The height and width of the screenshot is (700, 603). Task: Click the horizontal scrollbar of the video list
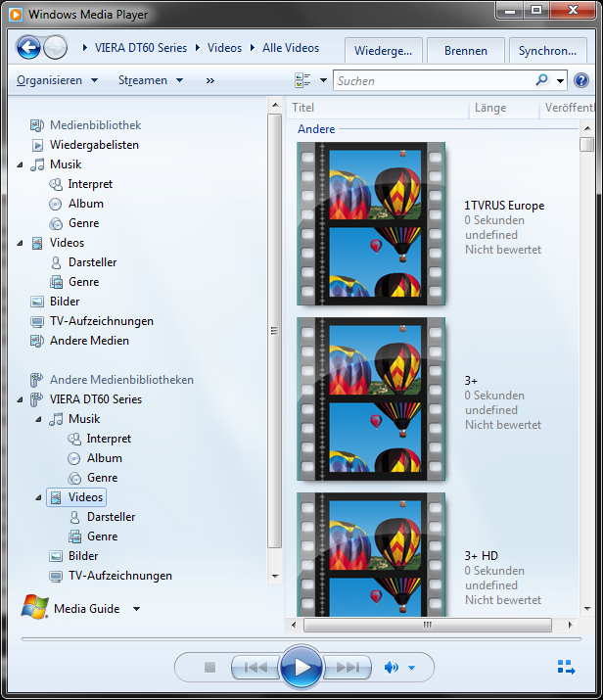(428, 625)
